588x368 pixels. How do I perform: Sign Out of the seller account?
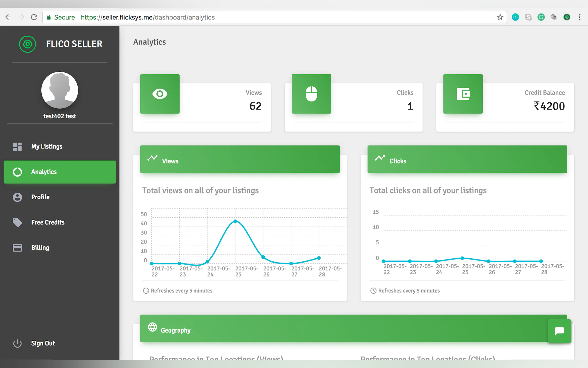point(43,343)
